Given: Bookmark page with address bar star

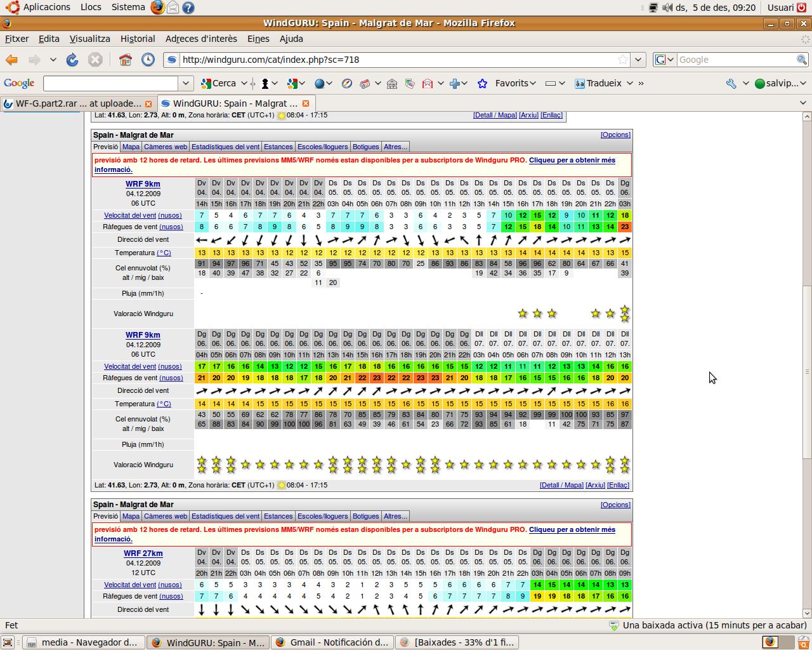Looking at the screenshot, I should 623,60.
